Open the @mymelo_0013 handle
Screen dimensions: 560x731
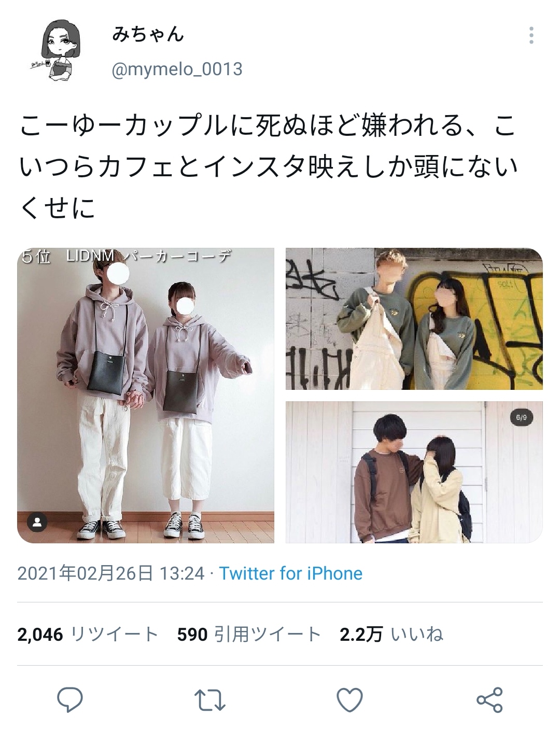[177, 69]
